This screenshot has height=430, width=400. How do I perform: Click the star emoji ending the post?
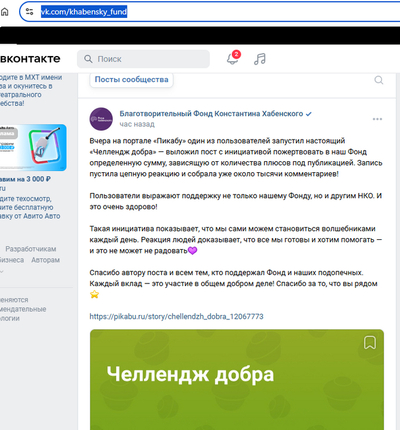pyautogui.click(x=94, y=294)
